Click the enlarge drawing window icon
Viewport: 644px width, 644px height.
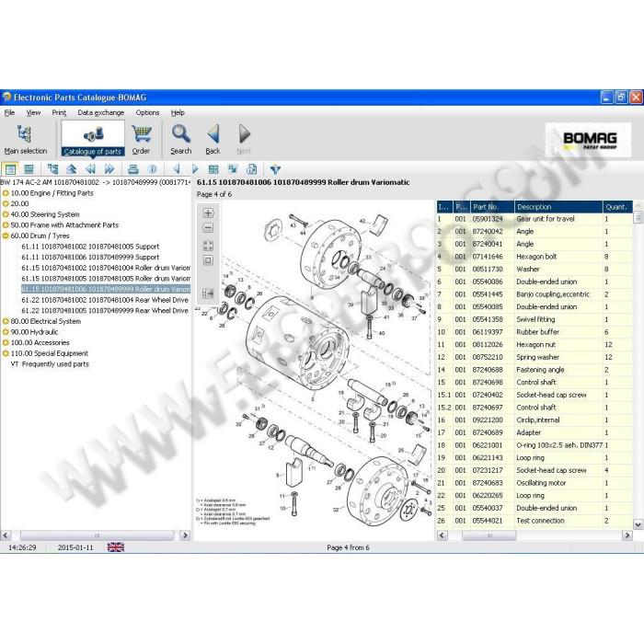click(x=233, y=169)
